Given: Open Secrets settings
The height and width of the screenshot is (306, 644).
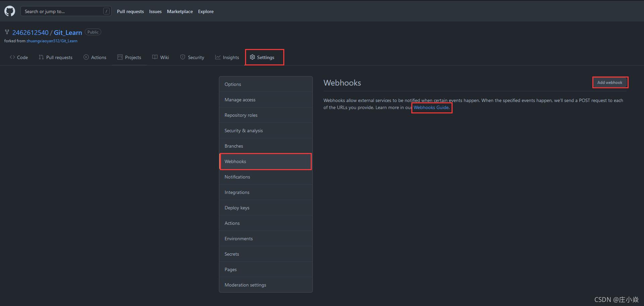Looking at the screenshot, I should 266,254.
